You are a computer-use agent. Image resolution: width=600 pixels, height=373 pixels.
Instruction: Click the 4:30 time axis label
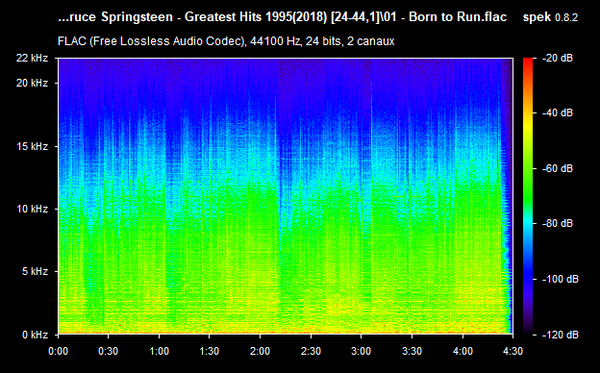tap(513, 351)
